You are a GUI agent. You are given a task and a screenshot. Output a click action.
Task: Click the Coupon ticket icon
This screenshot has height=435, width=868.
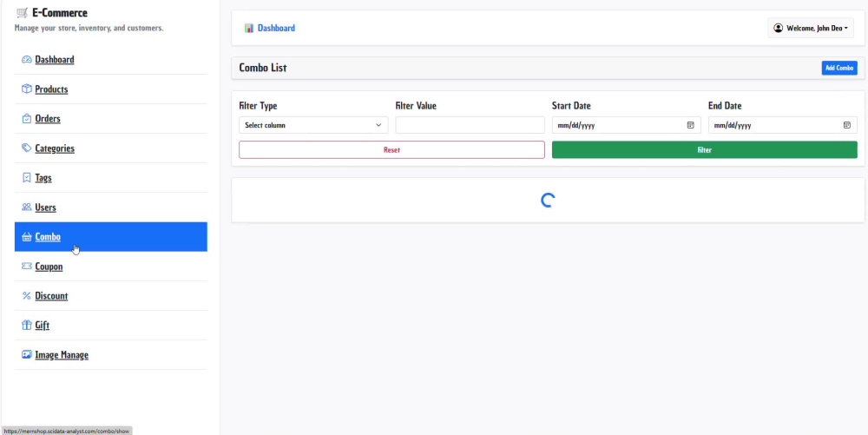click(27, 267)
